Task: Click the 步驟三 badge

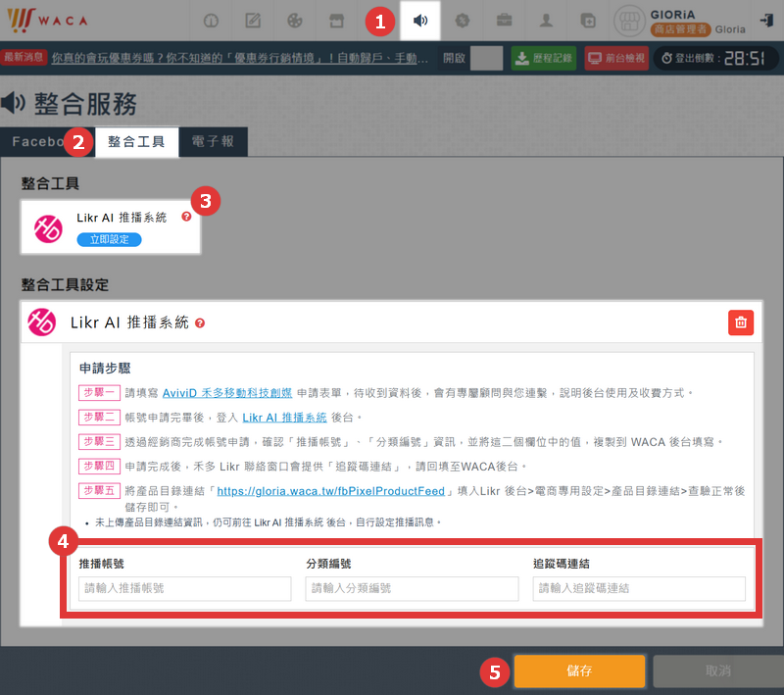Action: tap(99, 441)
